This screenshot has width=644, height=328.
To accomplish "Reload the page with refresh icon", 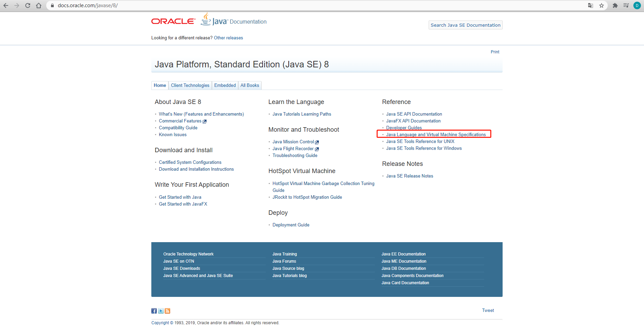I will 28,5.
